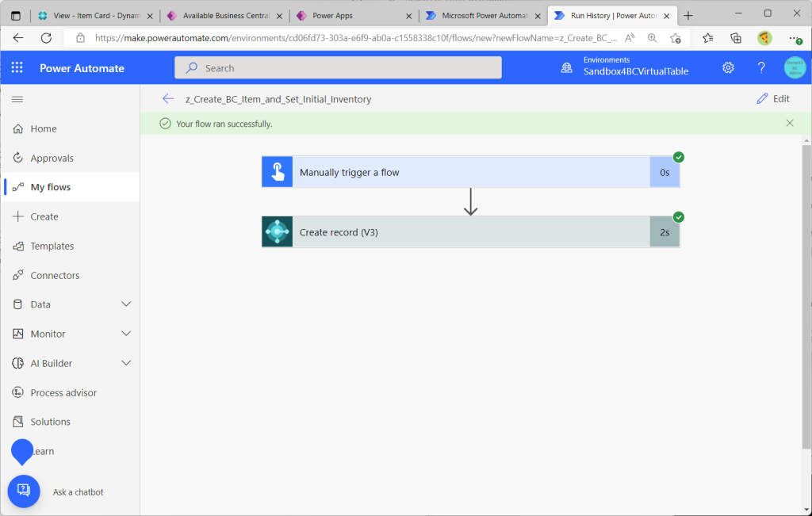The height and width of the screenshot is (516, 812).
Task: Click the Solutions icon in sidebar
Action: [x=17, y=422]
